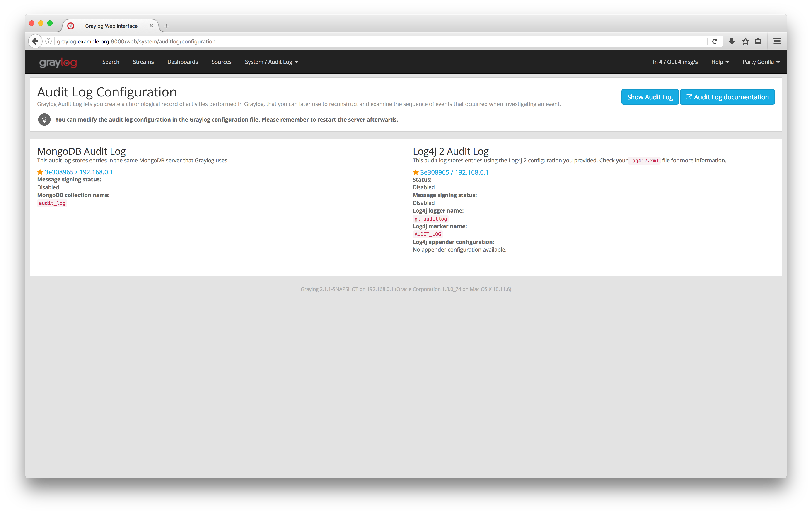Close the Graylog Web Interface tab

coord(151,26)
